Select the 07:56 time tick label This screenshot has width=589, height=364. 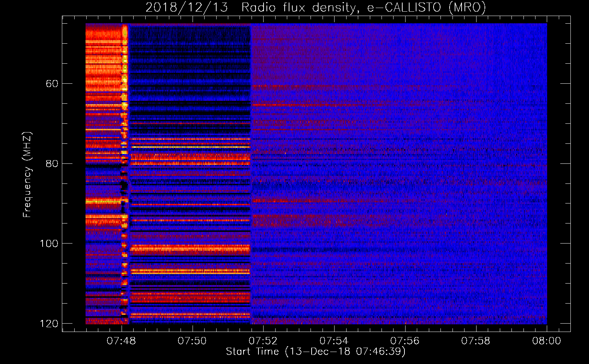pos(405,341)
